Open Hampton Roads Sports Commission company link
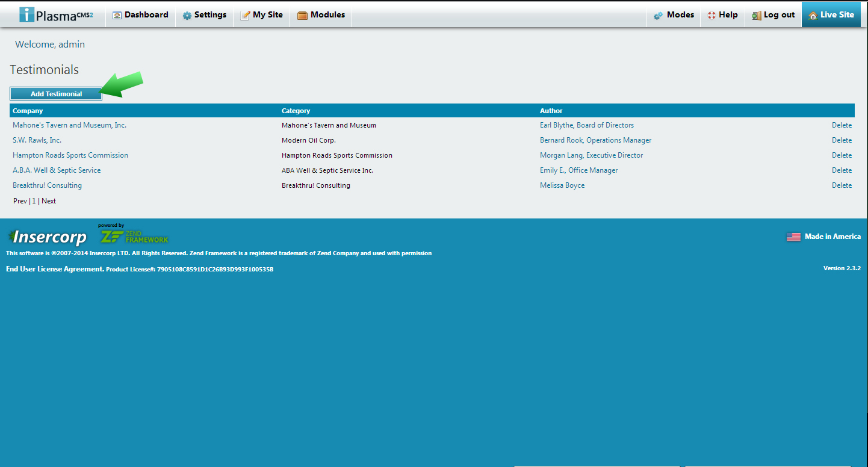This screenshot has width=868, height=467. 70,155
